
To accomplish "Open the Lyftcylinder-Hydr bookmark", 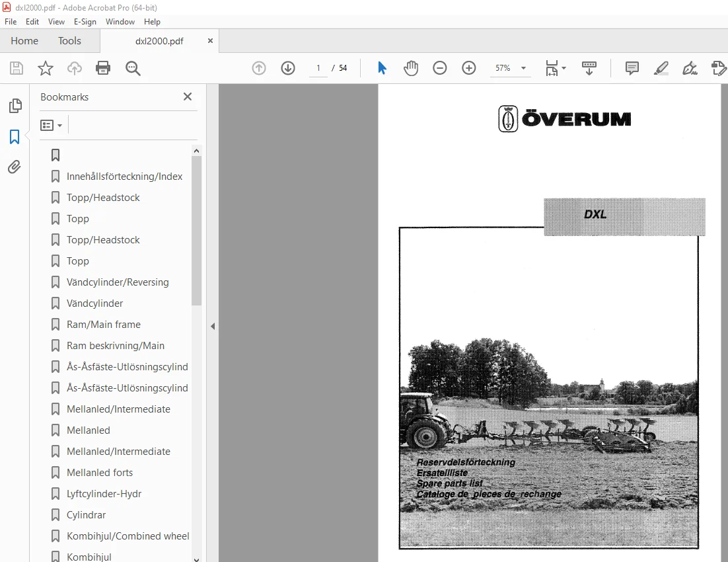I will [104, 494].
